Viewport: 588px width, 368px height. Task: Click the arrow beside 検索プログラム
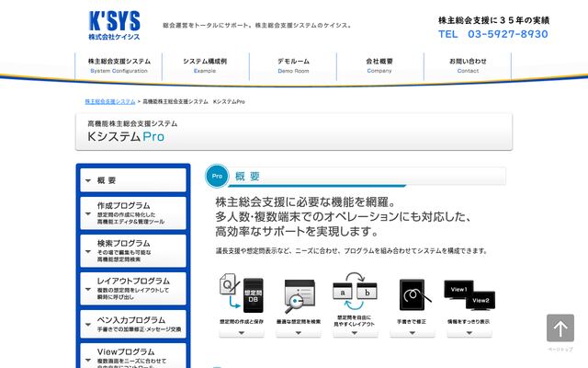coord(88,251)
